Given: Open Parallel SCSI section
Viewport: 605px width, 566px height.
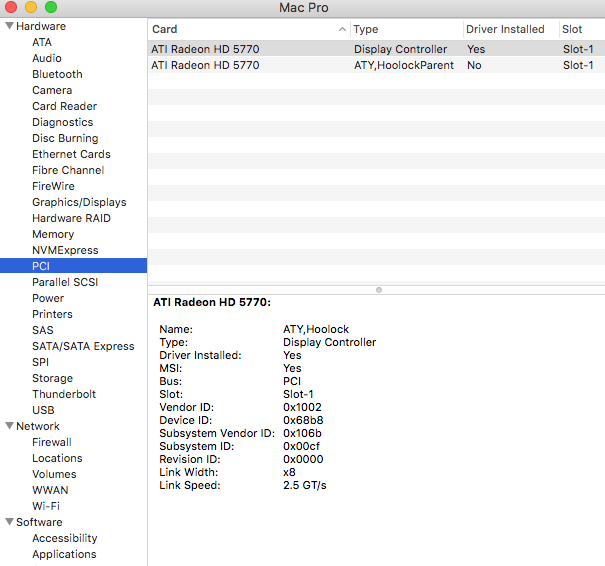Looking at the screenshot, I should [x=65, y=282].
